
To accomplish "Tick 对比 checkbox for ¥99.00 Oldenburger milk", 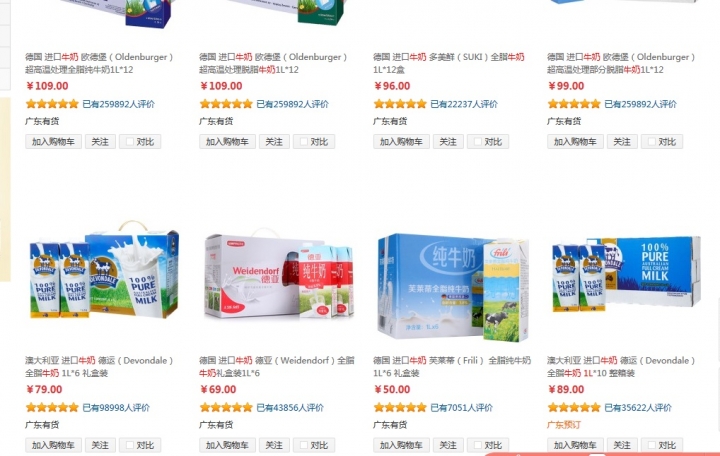I will [x=652, y=142].
